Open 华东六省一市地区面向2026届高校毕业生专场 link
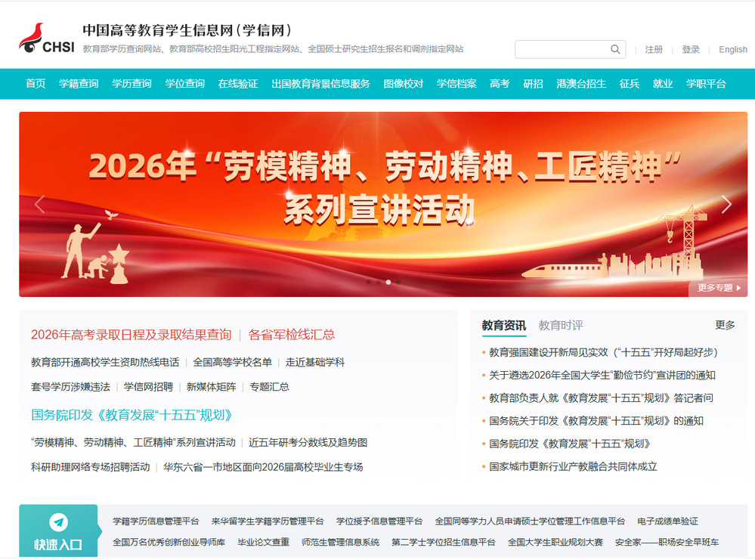Image resolution: width=755 pixels, height=560 pixels. (x=263, y=467)
